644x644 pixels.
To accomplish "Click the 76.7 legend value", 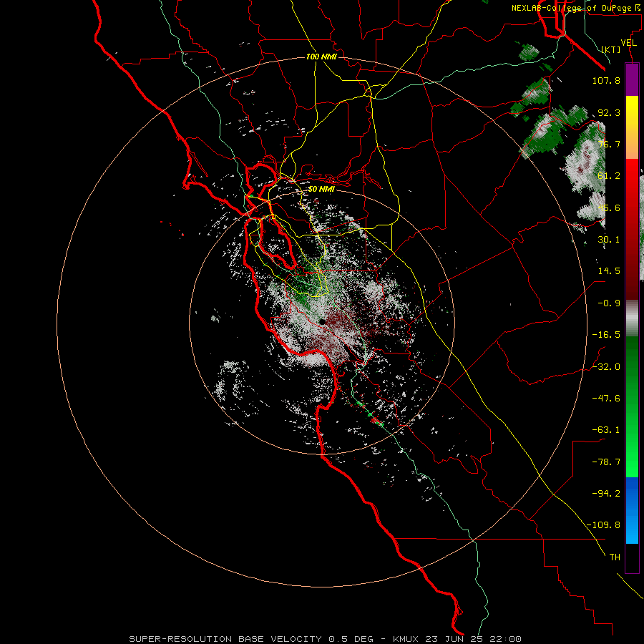I will point(609,144).
